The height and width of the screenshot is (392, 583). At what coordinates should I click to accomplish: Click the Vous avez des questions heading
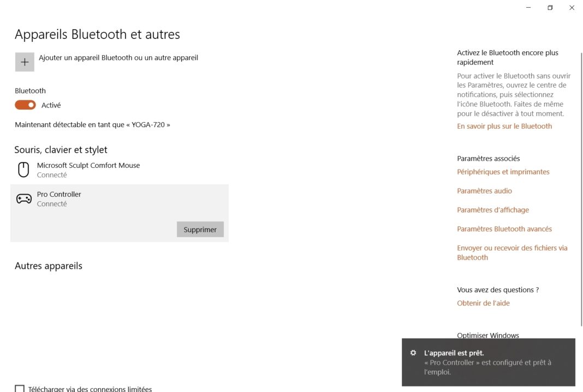coord(498,290)
